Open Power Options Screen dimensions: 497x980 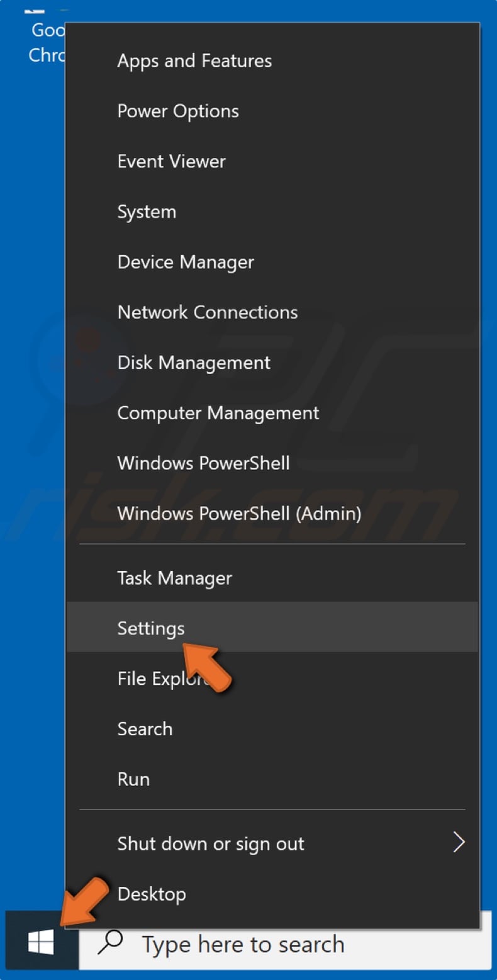178,111
